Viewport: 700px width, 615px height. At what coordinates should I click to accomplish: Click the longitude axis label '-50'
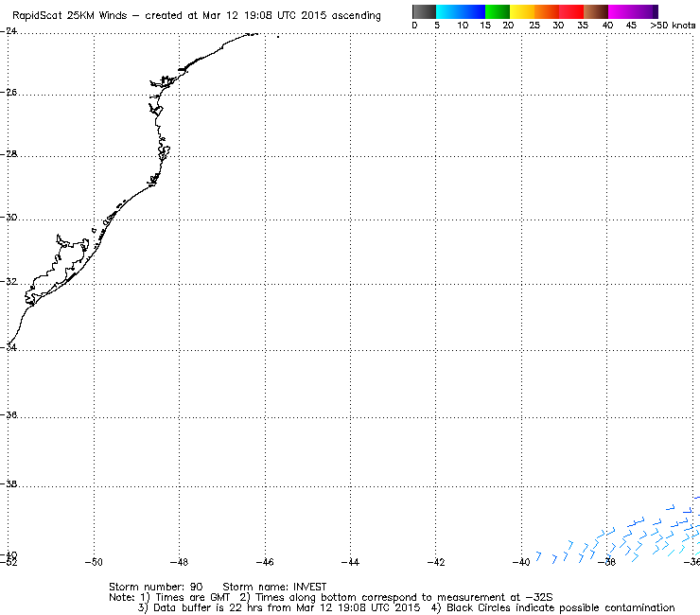[94, 562]
